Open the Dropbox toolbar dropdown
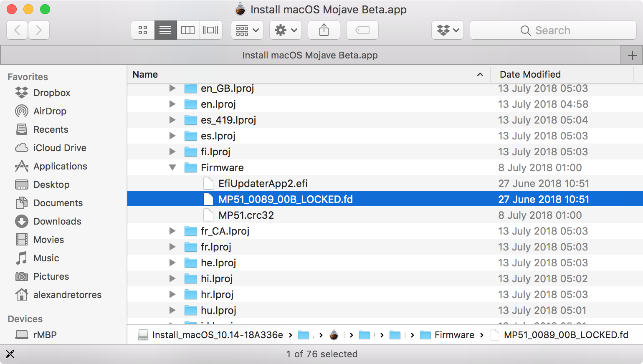This screenshot has width=643, height=364. point(448,30)
